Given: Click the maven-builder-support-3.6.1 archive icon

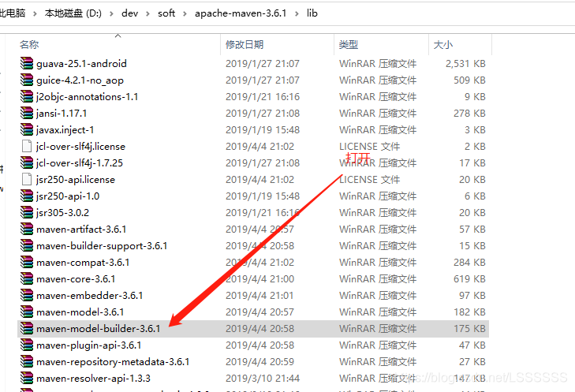Looking at the screenshot, I should [x=27, y=245].
